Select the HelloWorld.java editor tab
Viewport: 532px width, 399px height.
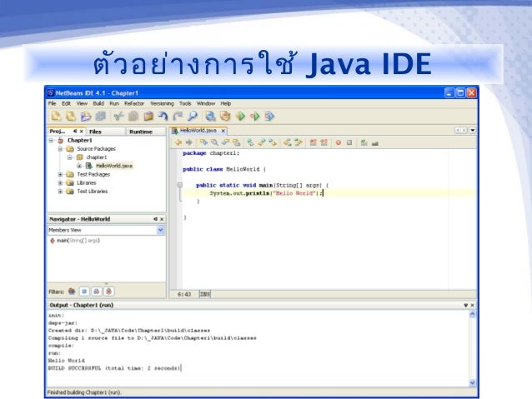pos(198,131)
